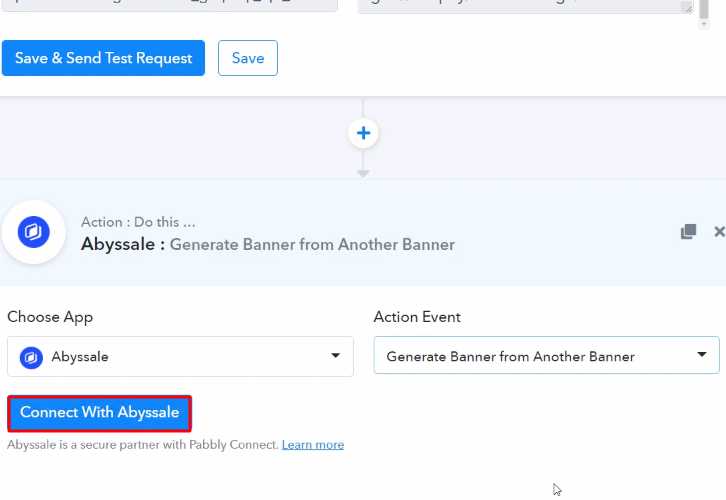Click 'Generate Banner from Another Banner' header title
Viewport: 726px width, 500px height.
[x=312, y=244]
